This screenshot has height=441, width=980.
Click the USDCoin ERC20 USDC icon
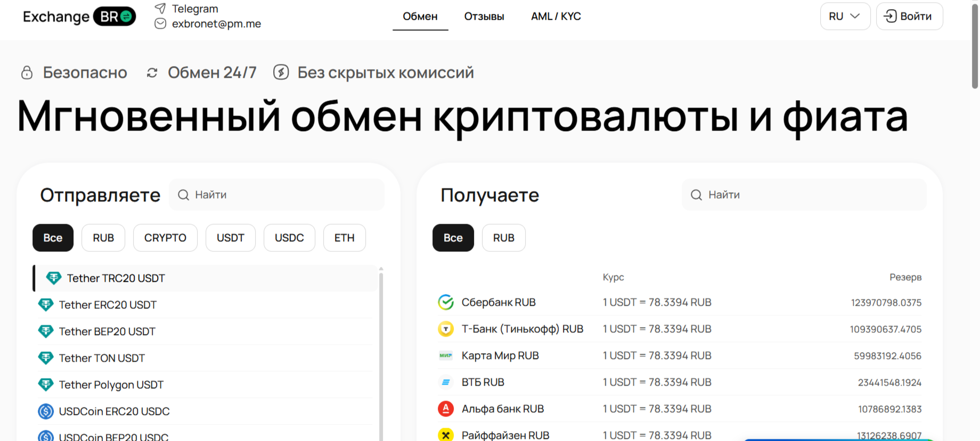(x=46, y=411)
